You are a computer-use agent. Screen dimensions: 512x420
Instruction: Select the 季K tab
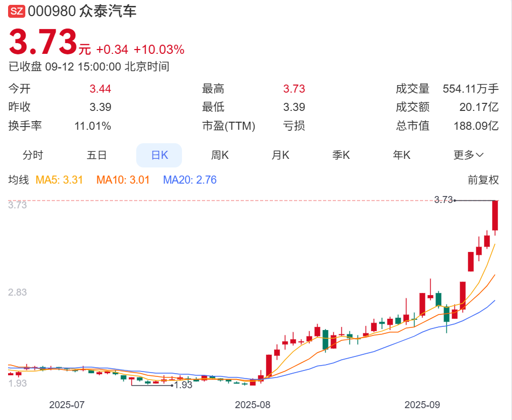pyautogui.click(x=341, y=155)
